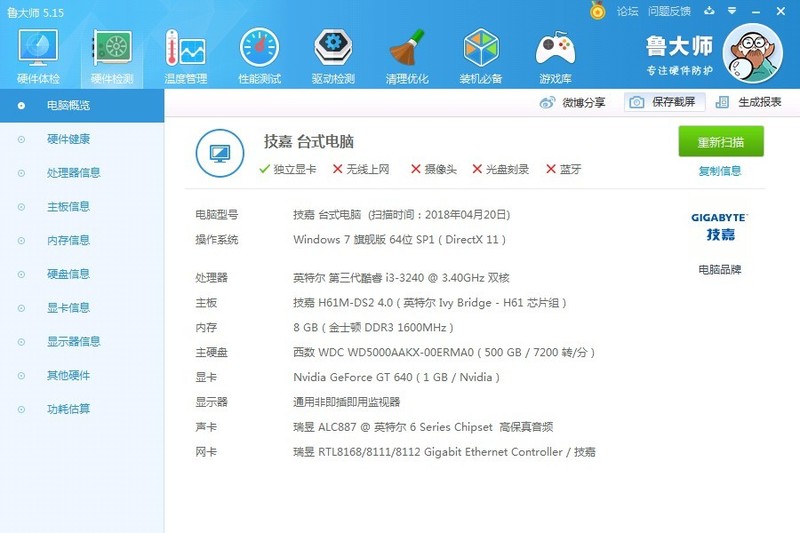Image resolution: width=800 pixels, height=533 pixels.
Task: Share via 微博分享
Action: tap(573, 102)
